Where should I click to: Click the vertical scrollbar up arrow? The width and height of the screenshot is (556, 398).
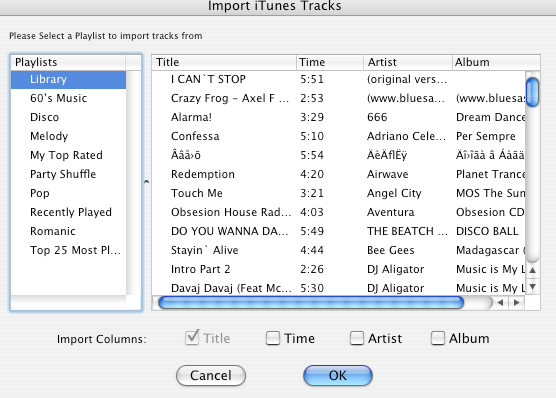point(532,270)
